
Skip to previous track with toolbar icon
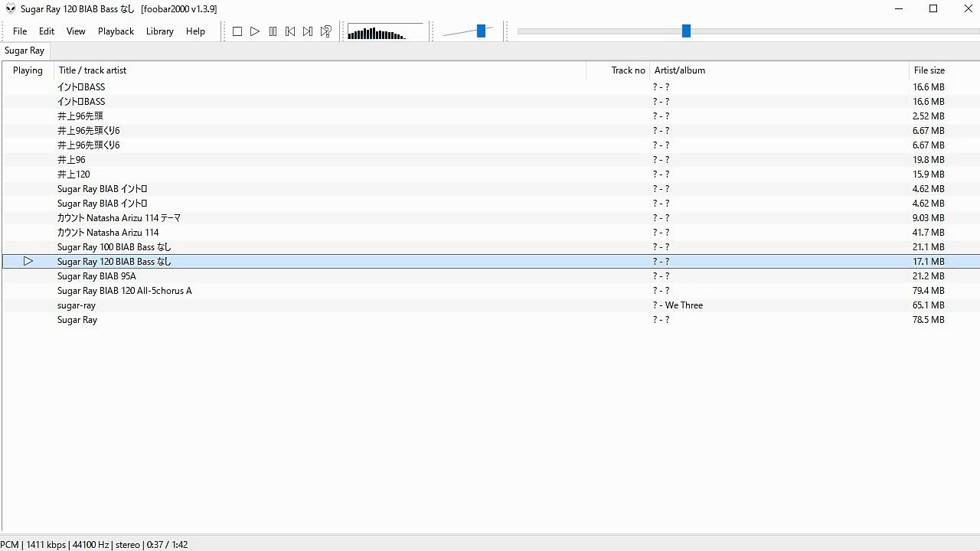(290, 31)
